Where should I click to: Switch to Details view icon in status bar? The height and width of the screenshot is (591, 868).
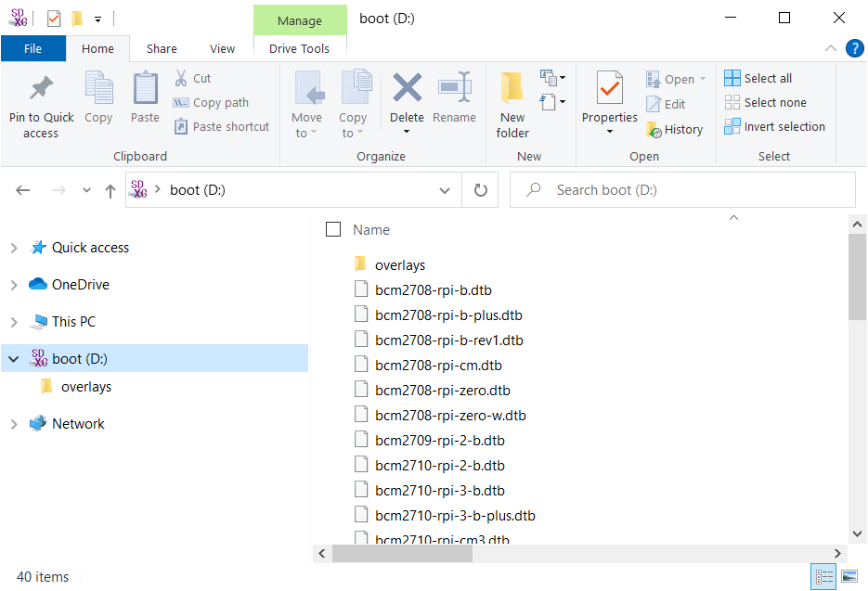pos(823,576)
